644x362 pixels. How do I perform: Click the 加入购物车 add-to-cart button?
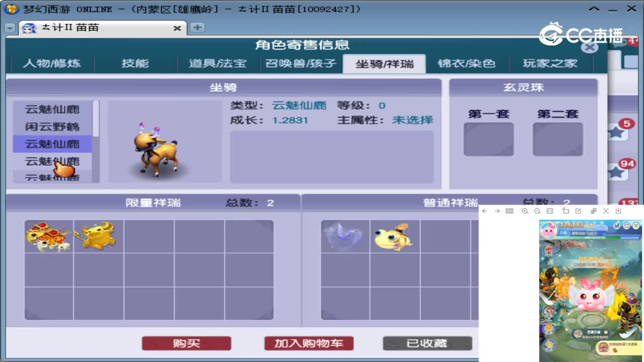[x=308, y=343]
